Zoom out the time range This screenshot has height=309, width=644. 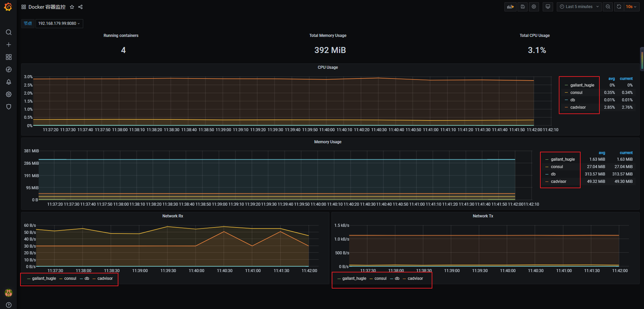[x=608, y=7]
